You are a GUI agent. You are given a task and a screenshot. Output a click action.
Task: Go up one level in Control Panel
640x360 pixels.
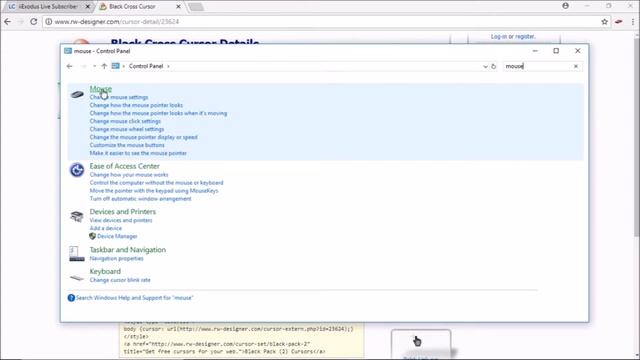coord(104,66)
